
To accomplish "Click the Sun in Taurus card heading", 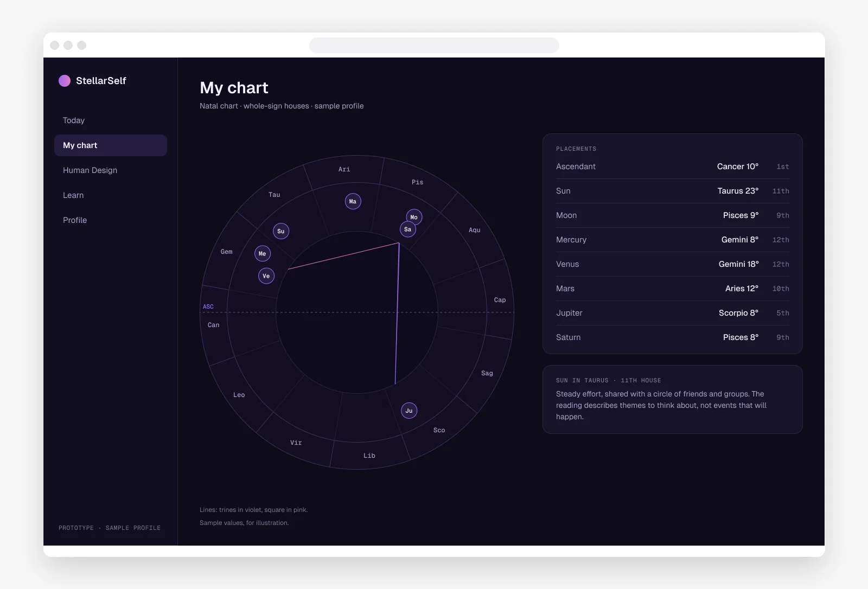I will pos(609,380).
